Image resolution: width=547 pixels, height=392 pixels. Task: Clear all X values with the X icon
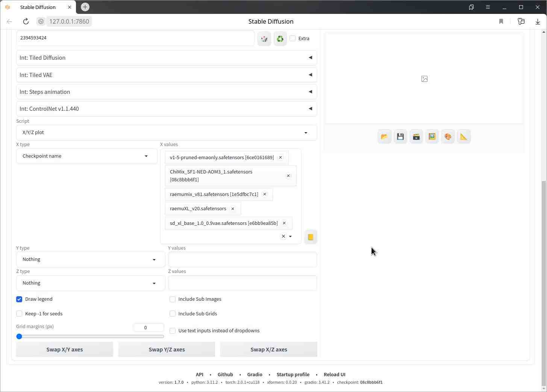(283, 236)
